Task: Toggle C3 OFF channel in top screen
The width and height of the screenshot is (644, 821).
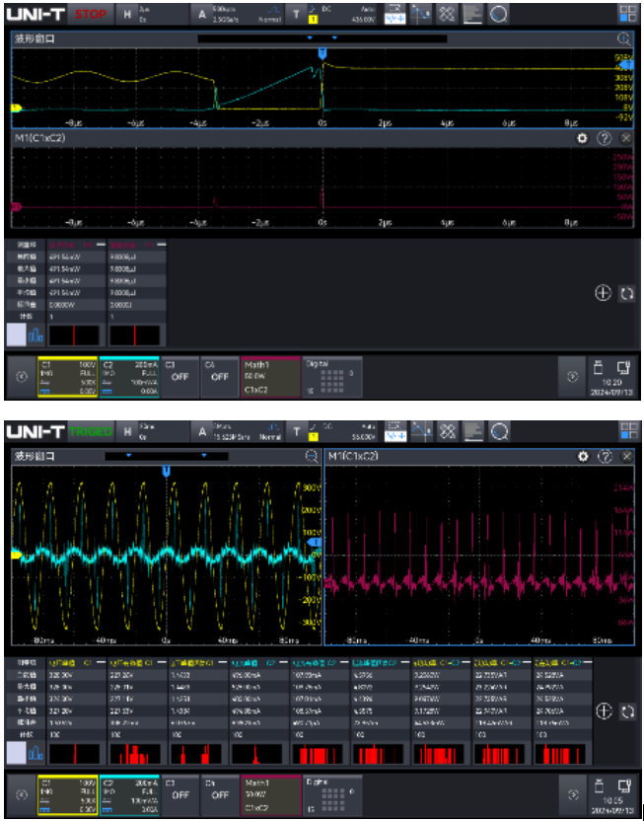Action: point(179,375)
